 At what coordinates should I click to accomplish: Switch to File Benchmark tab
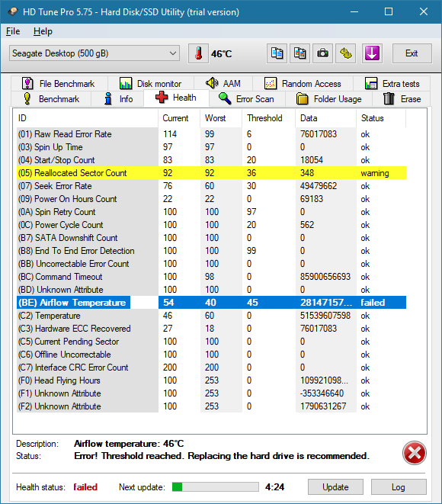(59, 84)
